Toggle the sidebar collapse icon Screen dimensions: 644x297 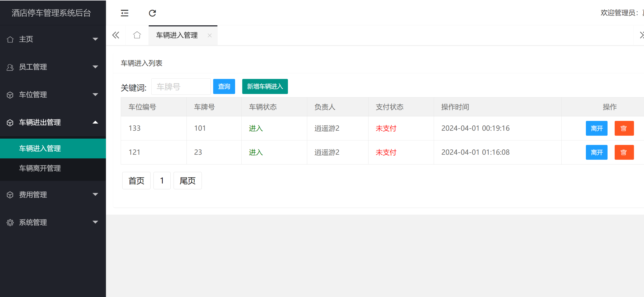(x=124, y=13)
